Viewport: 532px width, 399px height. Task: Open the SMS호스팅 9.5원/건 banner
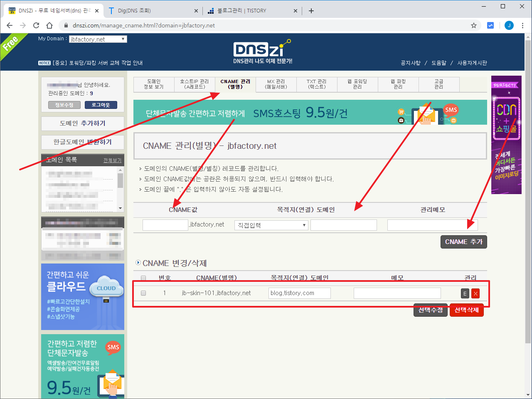(x=310, y=112)
